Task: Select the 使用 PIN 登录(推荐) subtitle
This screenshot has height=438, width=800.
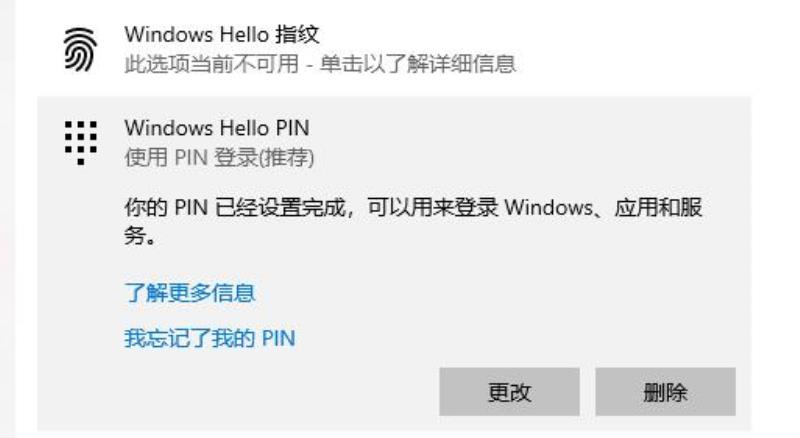Action: pyautogui.click(x=219, y=157)
